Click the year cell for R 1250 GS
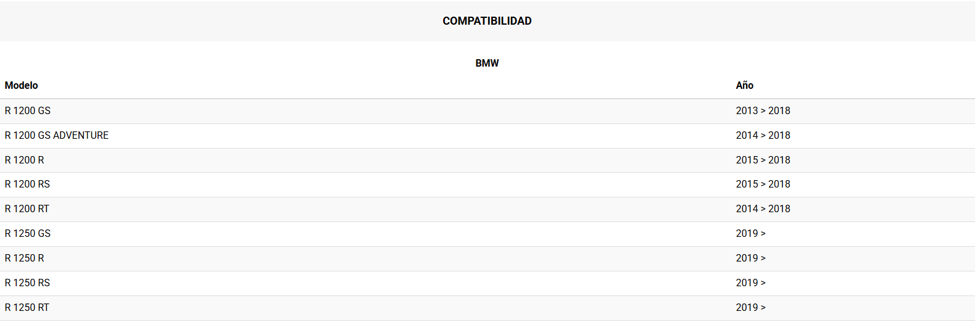The height and width of the screenshot is (322, 980). [750, 233]
